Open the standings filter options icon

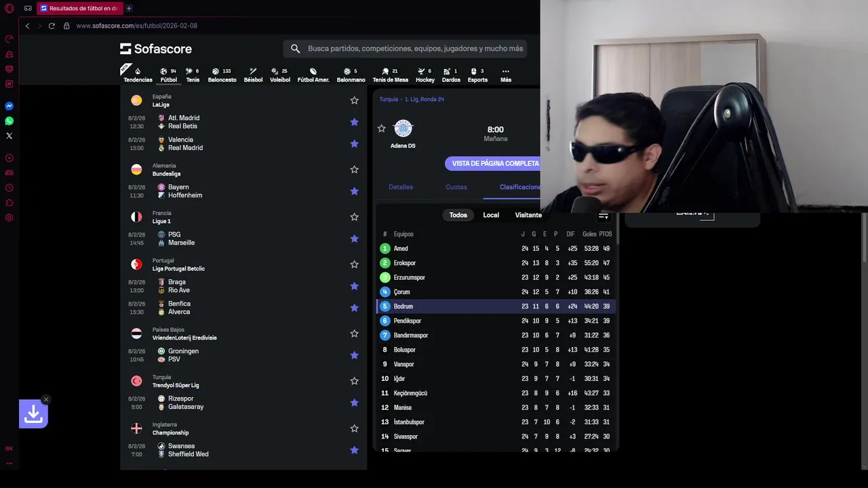604,216
